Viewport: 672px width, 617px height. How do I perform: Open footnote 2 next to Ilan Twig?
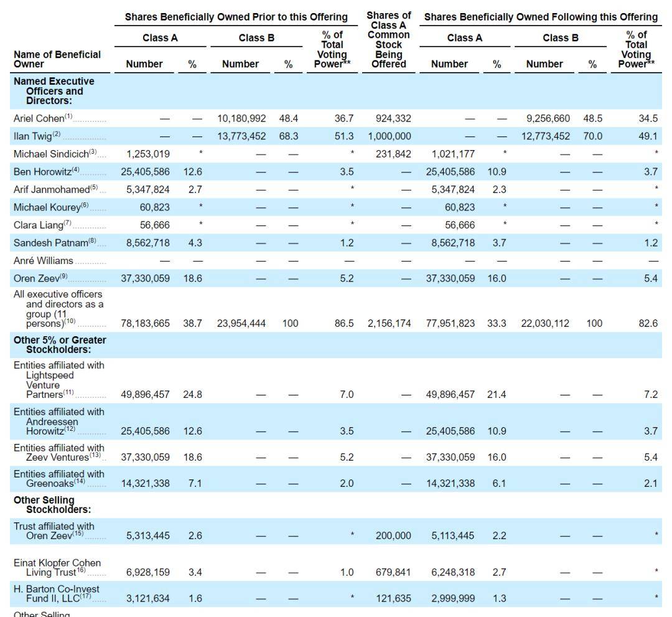[x=57, y=134]
